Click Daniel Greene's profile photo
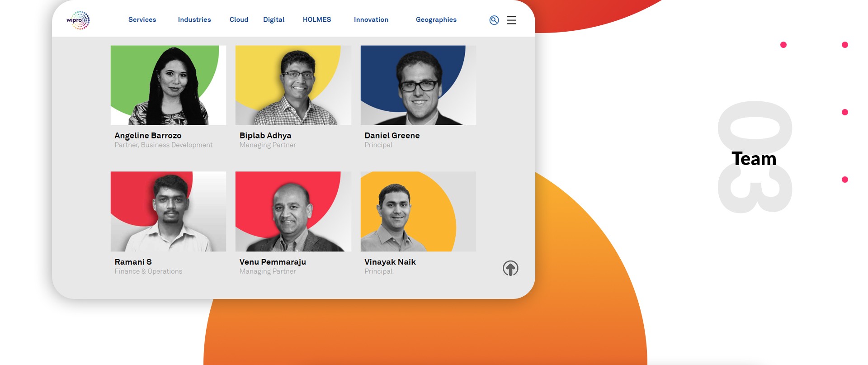 tap(418, 85)
